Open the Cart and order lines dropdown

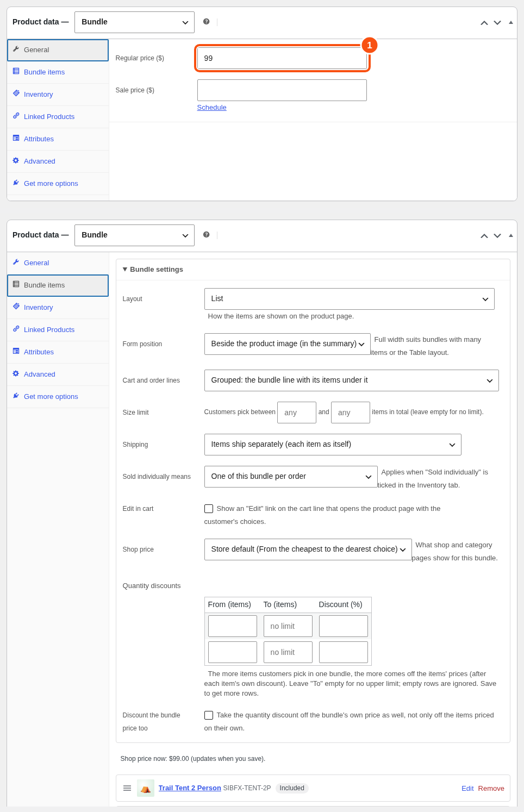pos(352,380)
